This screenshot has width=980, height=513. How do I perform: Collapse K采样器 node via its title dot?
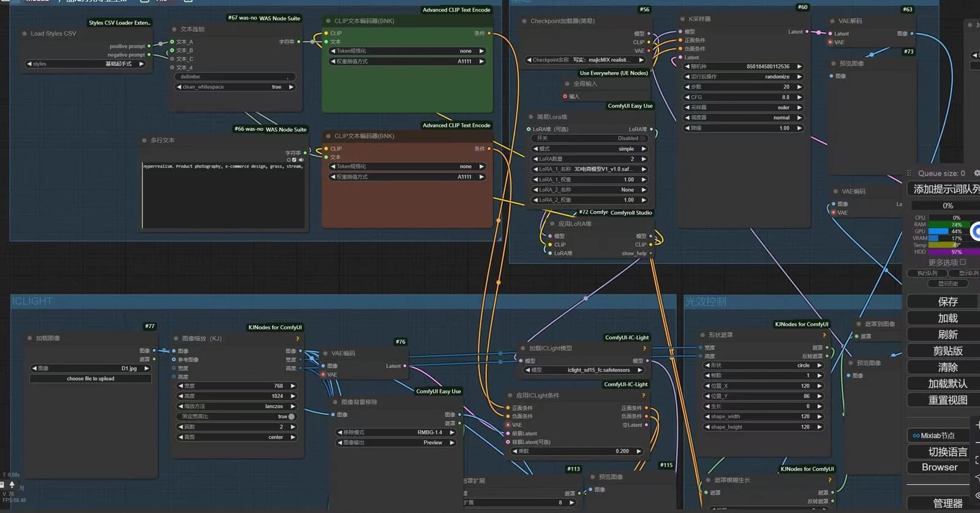tap(682, 20)
